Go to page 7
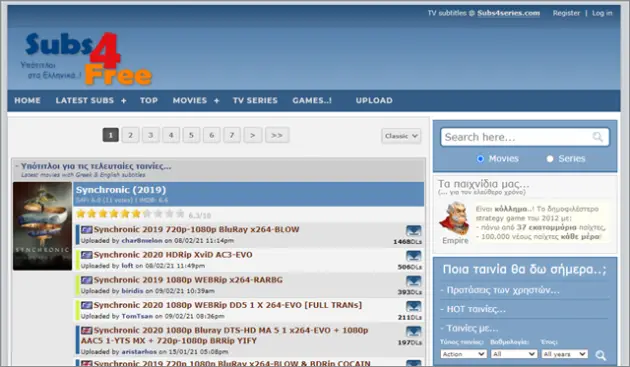 tap(232, 135)
